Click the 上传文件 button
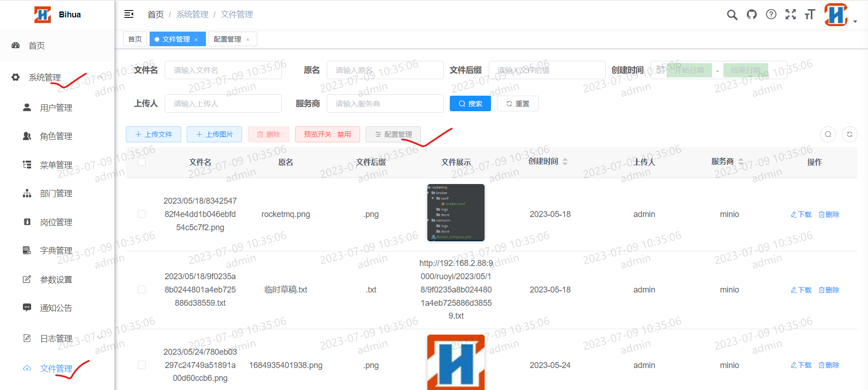Viewport: 868px width, 390px height. click(x=153, y=135)
